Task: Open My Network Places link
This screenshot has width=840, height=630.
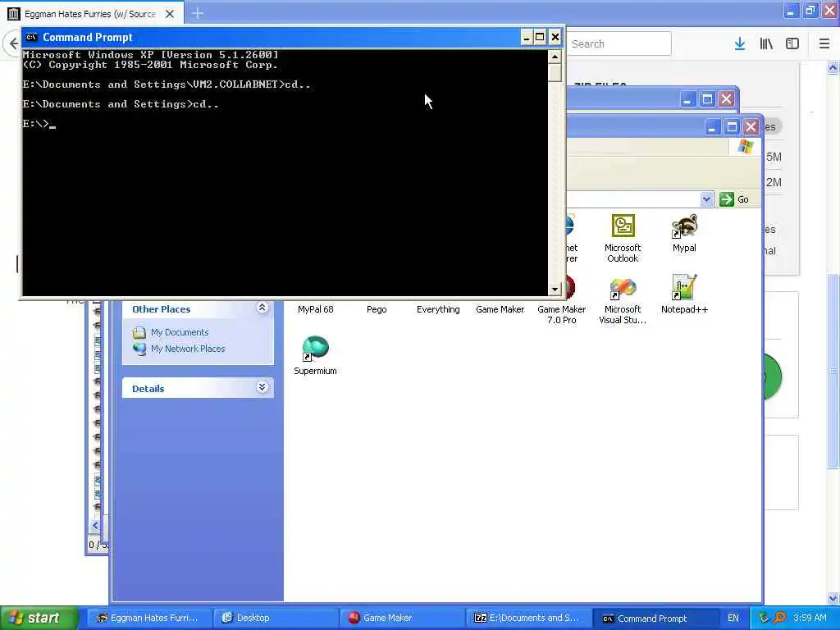Action: pos(188,349)
